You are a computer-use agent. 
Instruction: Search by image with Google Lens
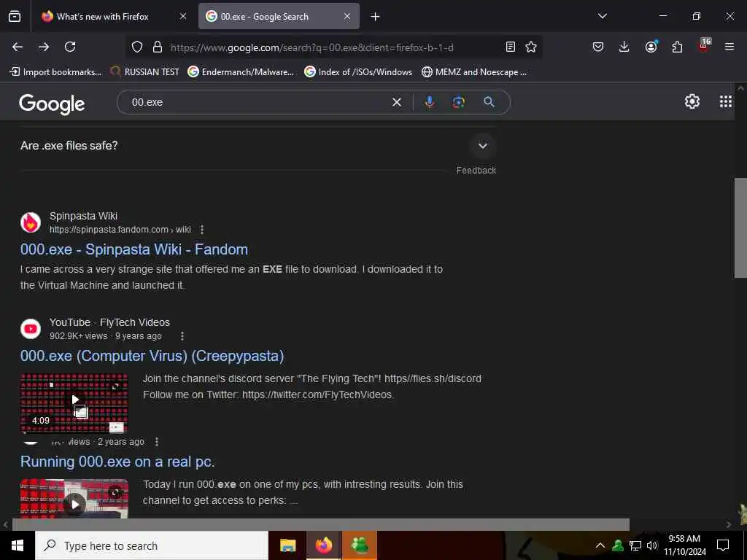pyautogui.click(x=458, y=102)
